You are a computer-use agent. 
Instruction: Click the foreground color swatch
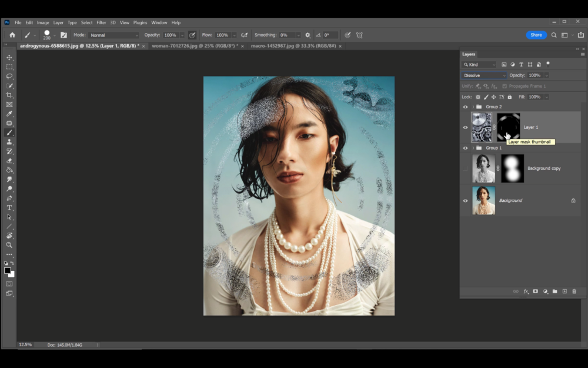[x=8, y=269]
